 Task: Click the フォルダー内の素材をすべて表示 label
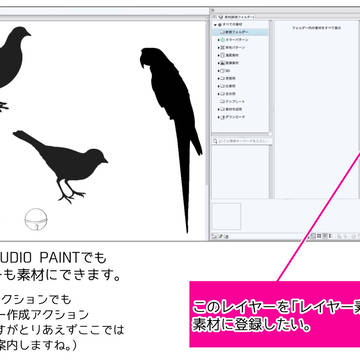pyautogui.click(x=316, y=28)
